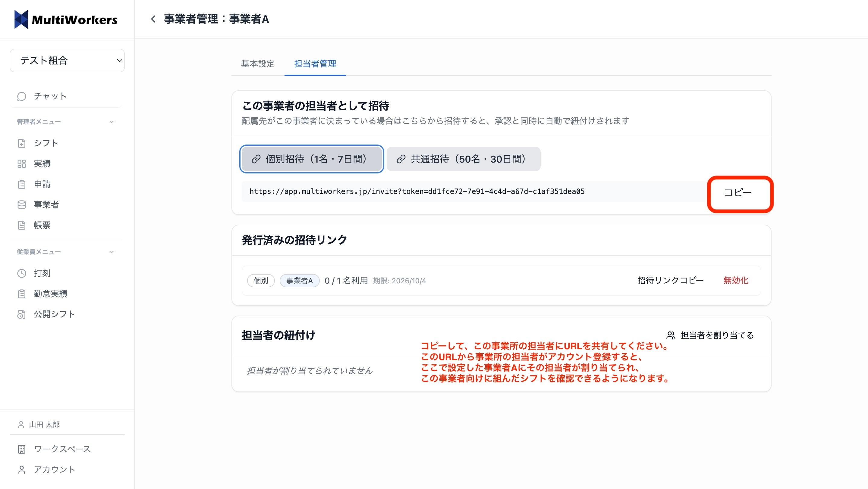Click 招待リンクコピー for the 事業者A link
The image size is (868, 489).
670,280
